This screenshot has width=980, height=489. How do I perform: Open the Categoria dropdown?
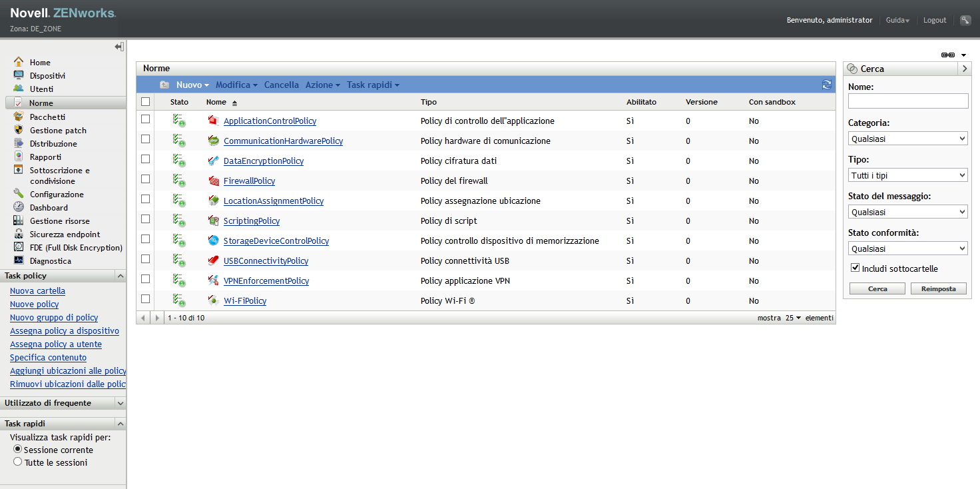(908, 139)
